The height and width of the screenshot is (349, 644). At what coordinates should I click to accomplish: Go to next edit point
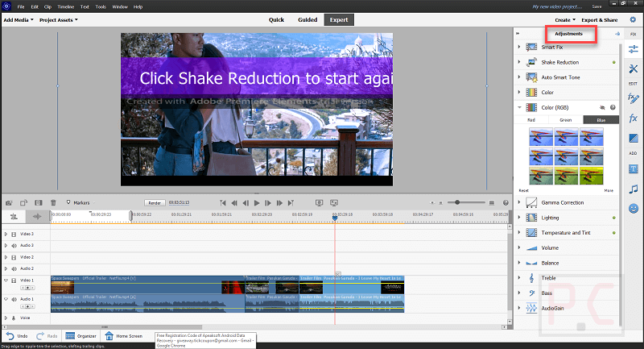coord(291,202)
